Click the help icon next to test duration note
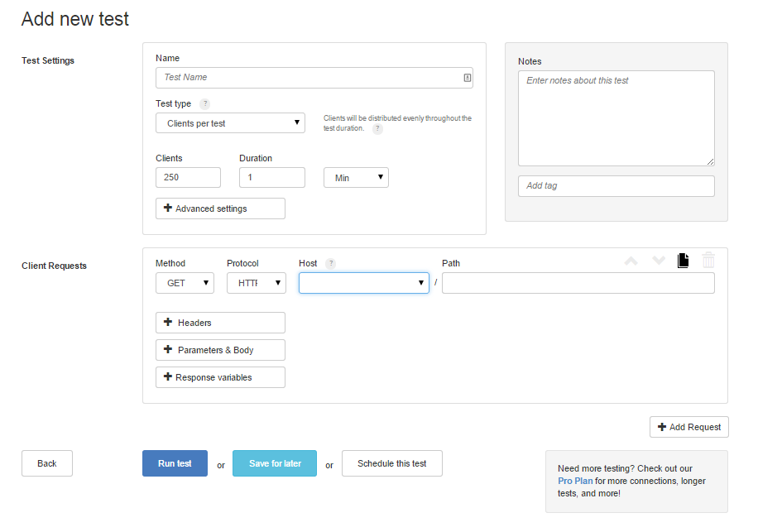The height and width of the screenshot is (532, 758). pos(378,129)
